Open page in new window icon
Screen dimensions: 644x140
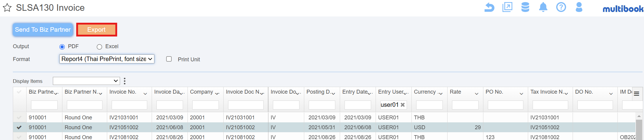point(507,7)
